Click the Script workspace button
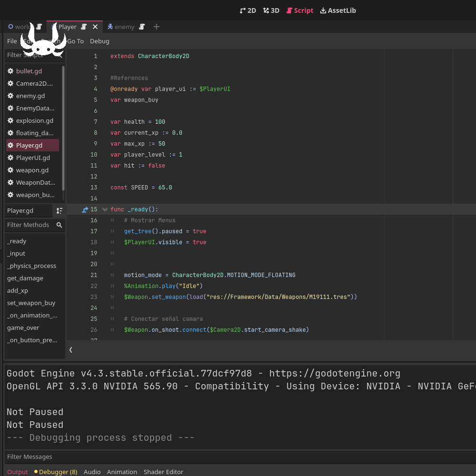476x476 pixels. pyautogui.click(x=299, y=10)
